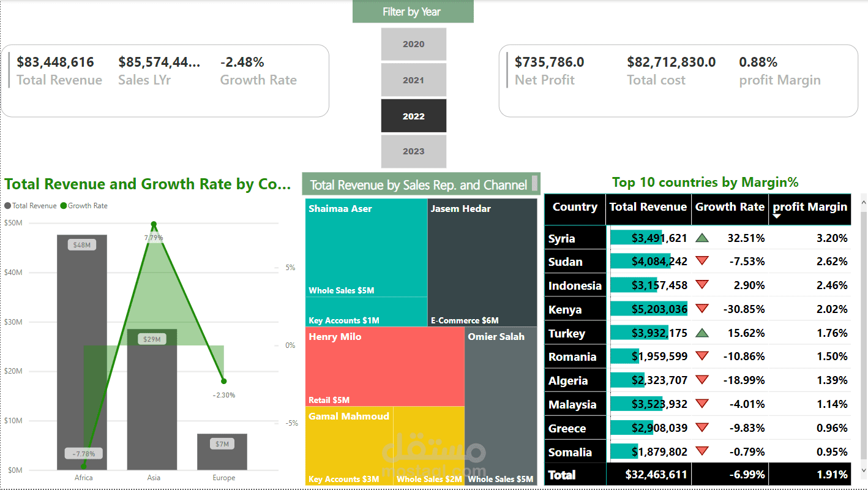868x490 pixels.
Task: Click the $83,448,616 Total Revenue value
Action: [56, 62]
